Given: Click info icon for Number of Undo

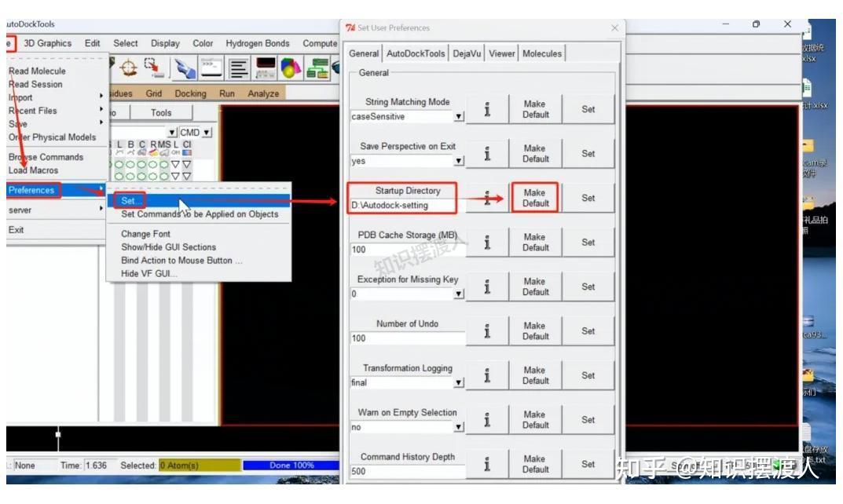Looking at the screenshot, I should pyautogui.click(x=487, y=331).
